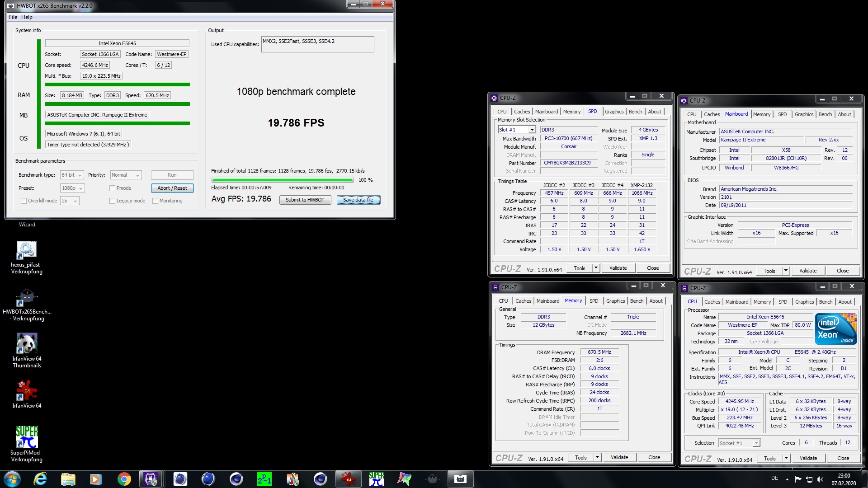Viewport: 868px width, 488px height.
Task: Enable the Pmode checkbox
Action: point(112,188)
